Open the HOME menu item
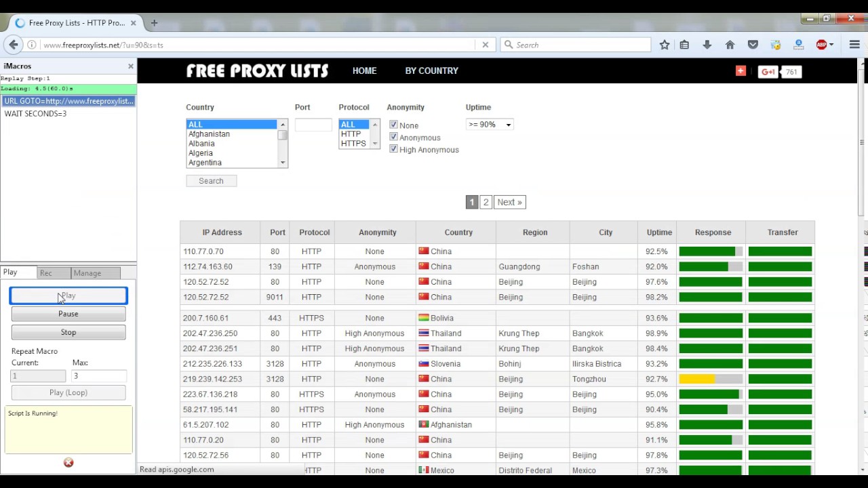The width and height of the screenshot is (868, 488). (365, 70)
